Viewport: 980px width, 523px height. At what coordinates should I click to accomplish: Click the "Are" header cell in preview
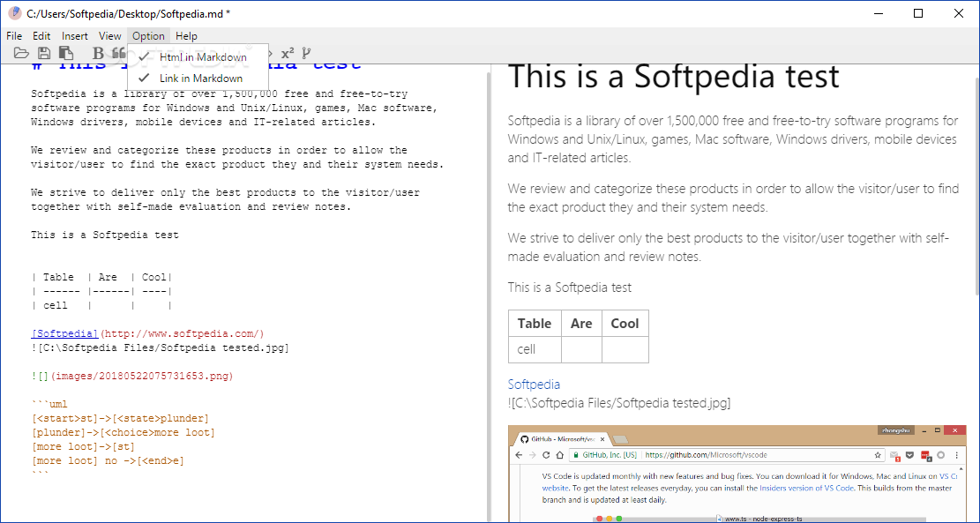581,323
